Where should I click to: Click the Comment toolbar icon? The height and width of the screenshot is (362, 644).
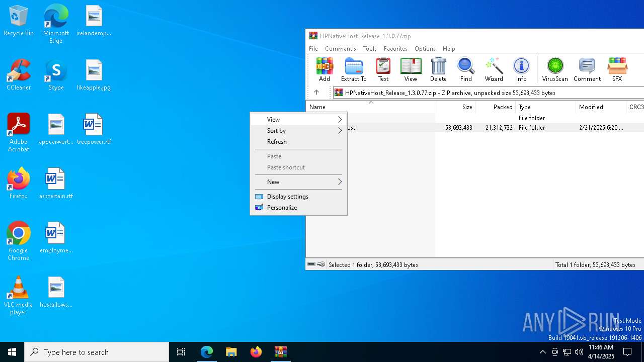[x=587, y=69]
